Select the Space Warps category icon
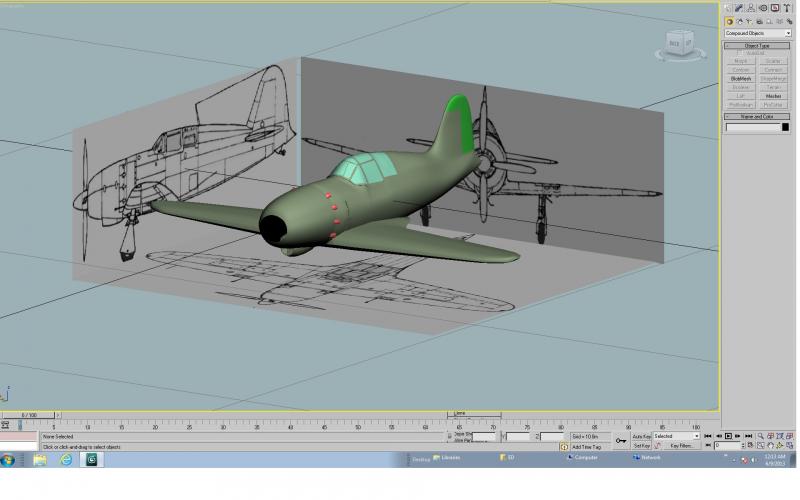The width and height of the screenshot is (800, 500). [780, 22]
